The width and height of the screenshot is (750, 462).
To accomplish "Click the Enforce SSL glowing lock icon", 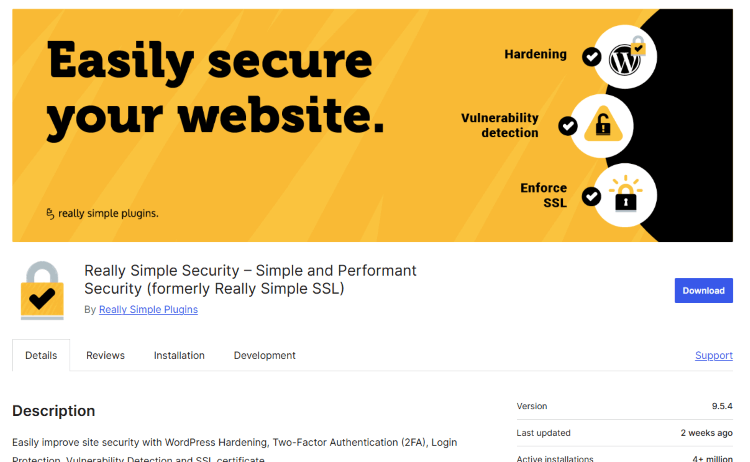I will 625,195.
